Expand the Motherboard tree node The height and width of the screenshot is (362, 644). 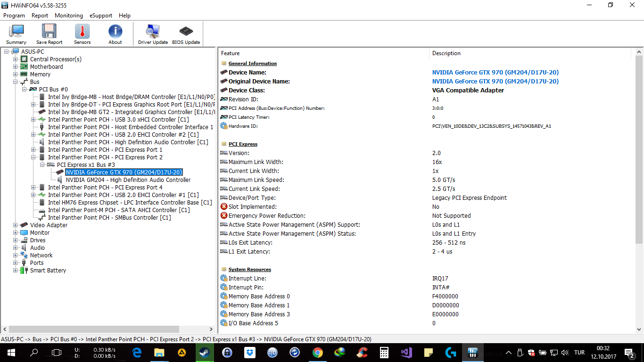point(16,67)
